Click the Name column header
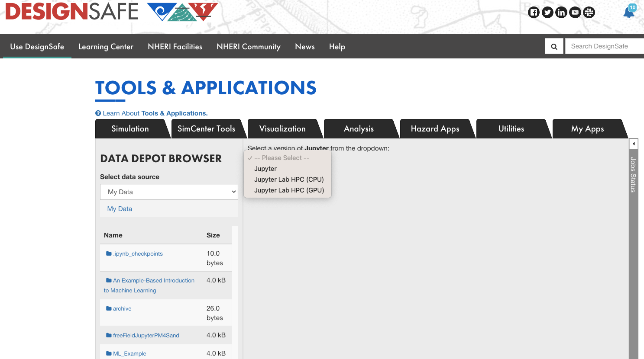Viewport: 644px width, 359px height. (113, 235)
